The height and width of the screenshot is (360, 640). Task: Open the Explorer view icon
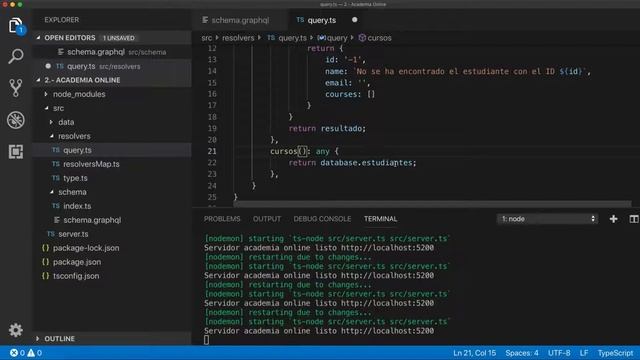coord(16,26)
